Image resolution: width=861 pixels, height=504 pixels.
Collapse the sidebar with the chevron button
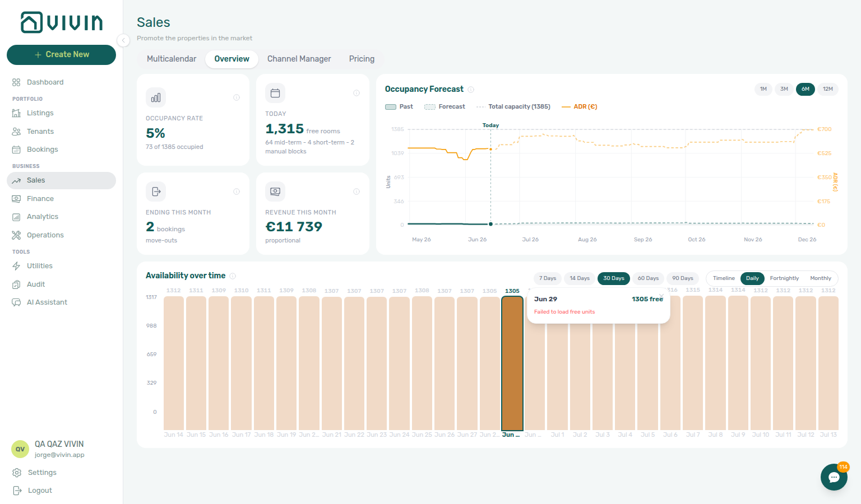click(x=123, y=40)
